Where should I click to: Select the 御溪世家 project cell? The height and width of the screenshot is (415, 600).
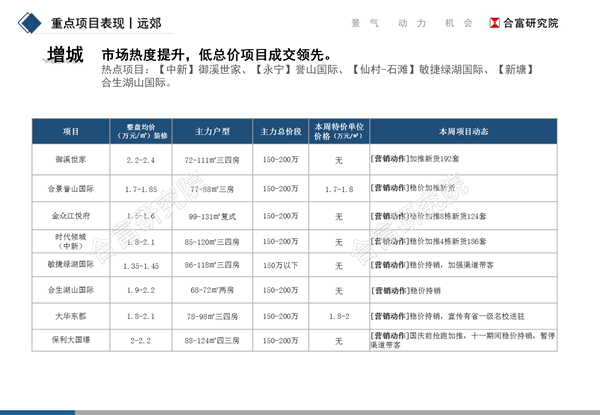[71, 159]
